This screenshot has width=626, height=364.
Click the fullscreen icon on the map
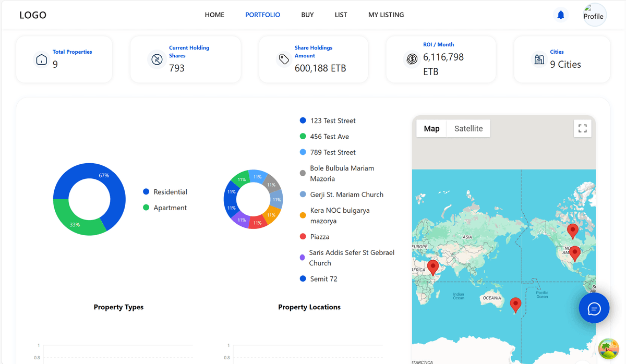582,128
